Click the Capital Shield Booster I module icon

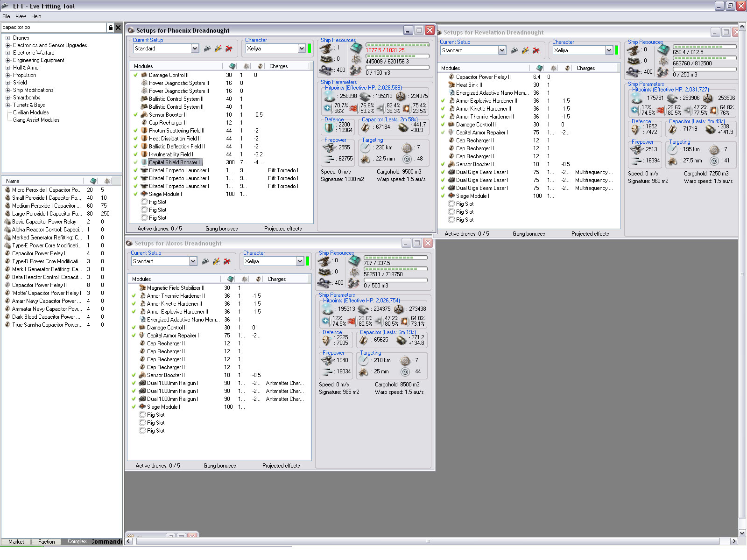[144, 162]
